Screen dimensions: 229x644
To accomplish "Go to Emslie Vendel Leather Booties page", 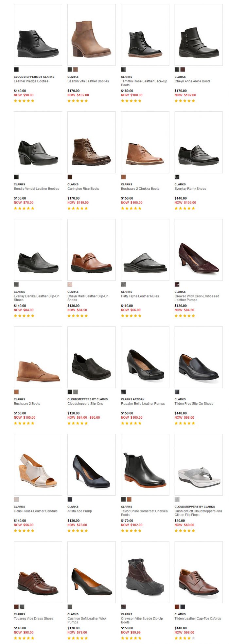I will [x=36, y=189].
